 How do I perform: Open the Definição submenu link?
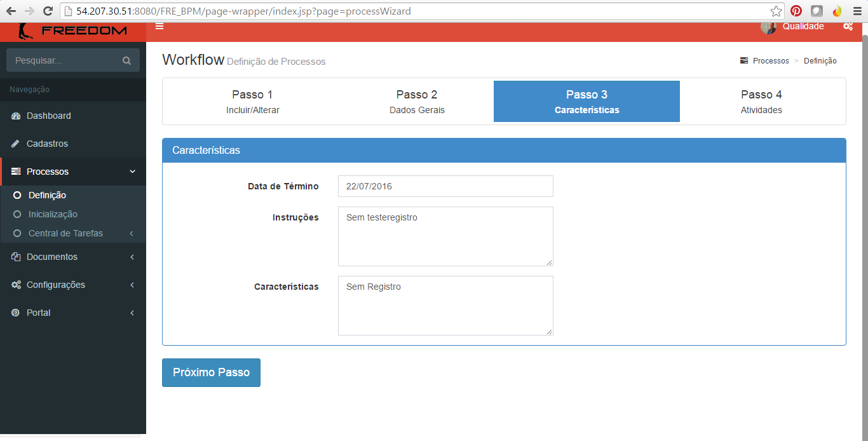(47, 195)
